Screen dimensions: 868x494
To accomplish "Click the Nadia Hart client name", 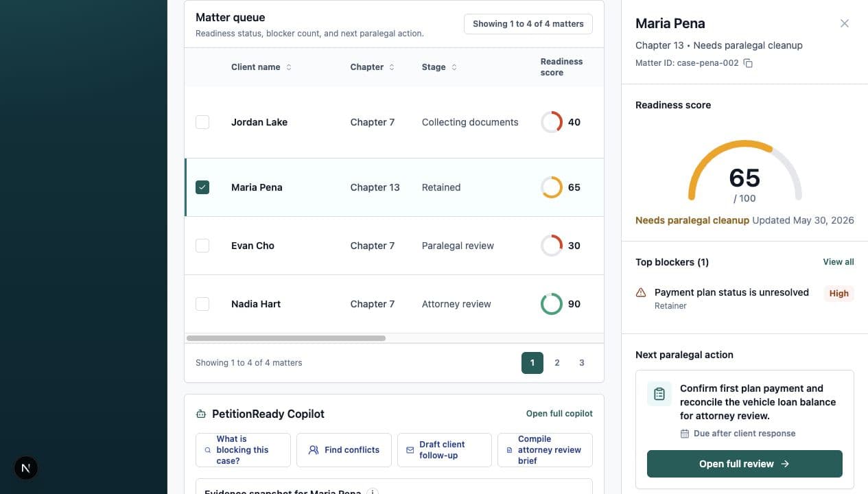I will click(256, 304).
